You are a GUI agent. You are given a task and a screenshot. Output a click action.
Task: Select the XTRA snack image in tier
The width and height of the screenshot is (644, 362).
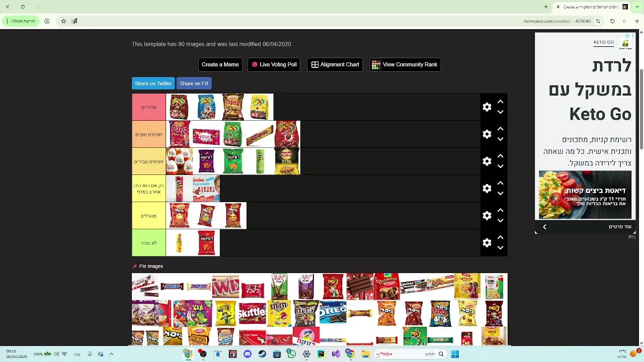point(287,161)
